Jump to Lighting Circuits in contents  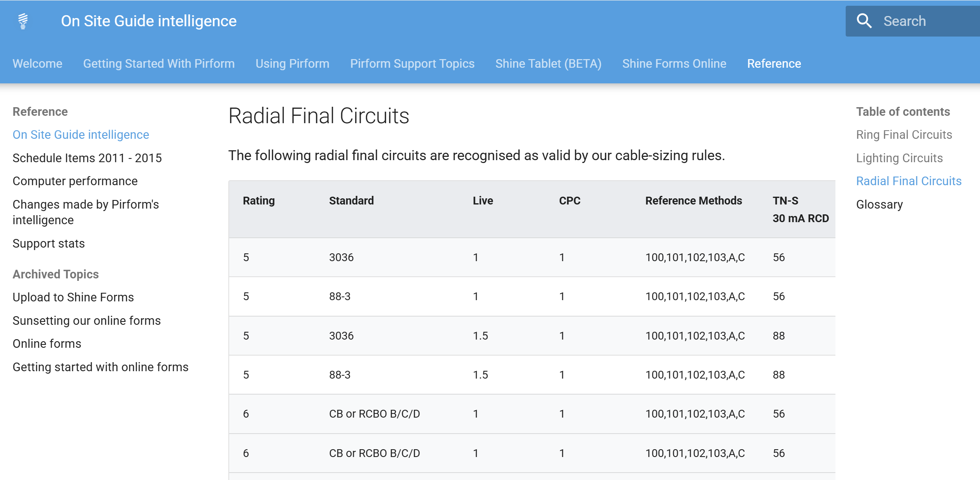click(899, 158)
